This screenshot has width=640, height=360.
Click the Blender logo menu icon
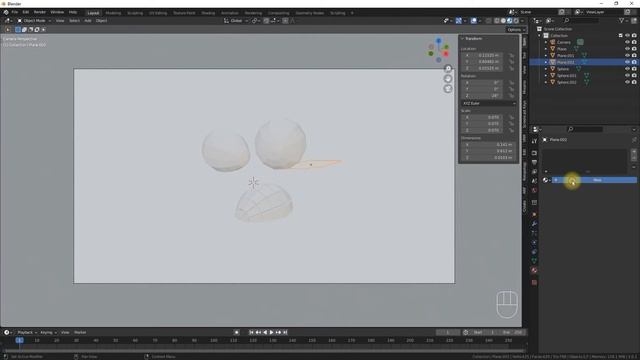point(6,12)
